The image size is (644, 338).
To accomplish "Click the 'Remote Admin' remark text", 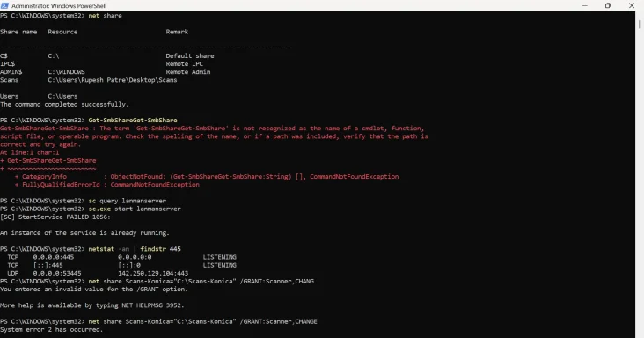I will tap(188, 72).
